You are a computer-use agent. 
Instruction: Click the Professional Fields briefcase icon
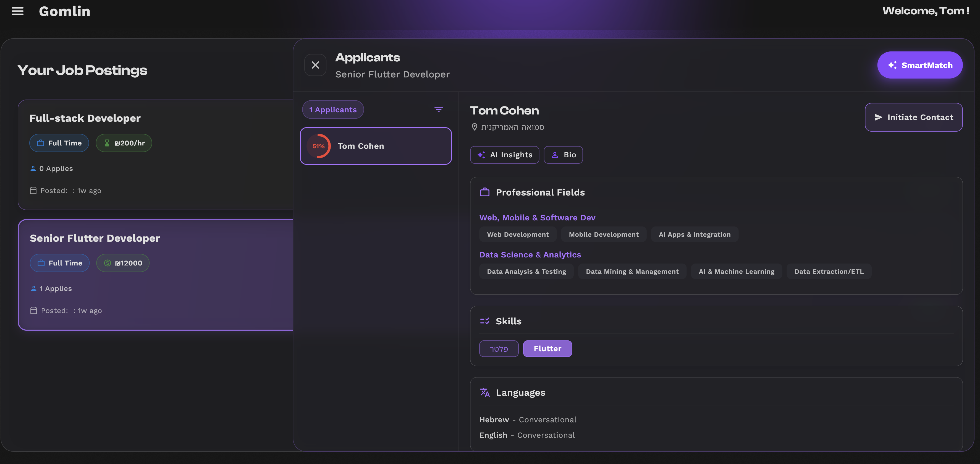coord(485,192)
